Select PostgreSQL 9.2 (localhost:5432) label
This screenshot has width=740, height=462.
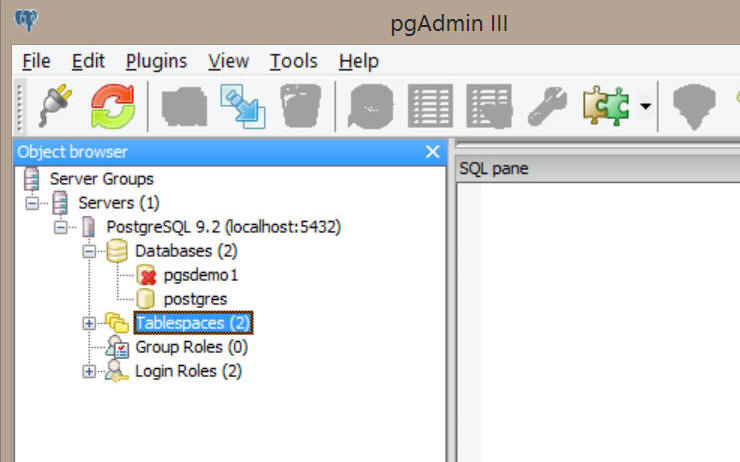tap(223, 227)
